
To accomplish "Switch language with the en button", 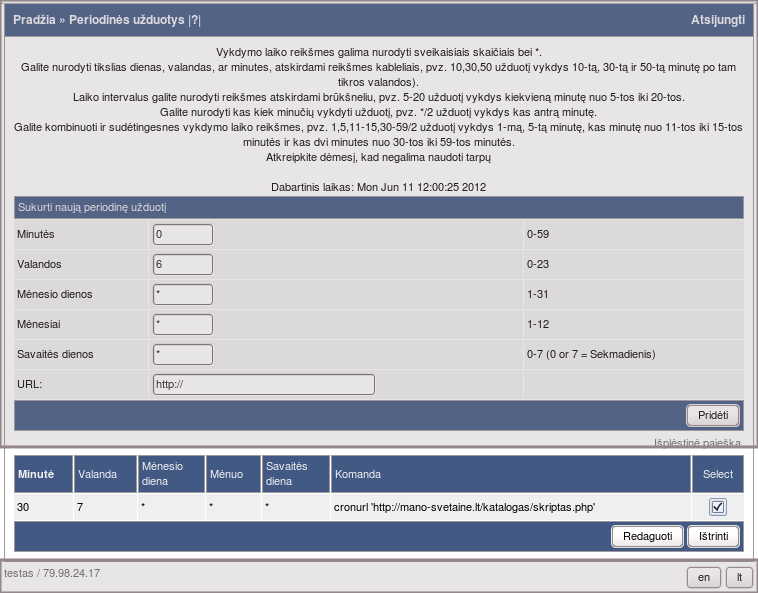I will (x=704, y=577).
